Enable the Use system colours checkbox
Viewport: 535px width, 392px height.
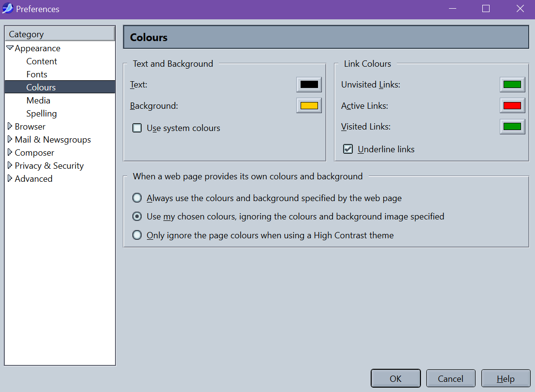point(137,128)
